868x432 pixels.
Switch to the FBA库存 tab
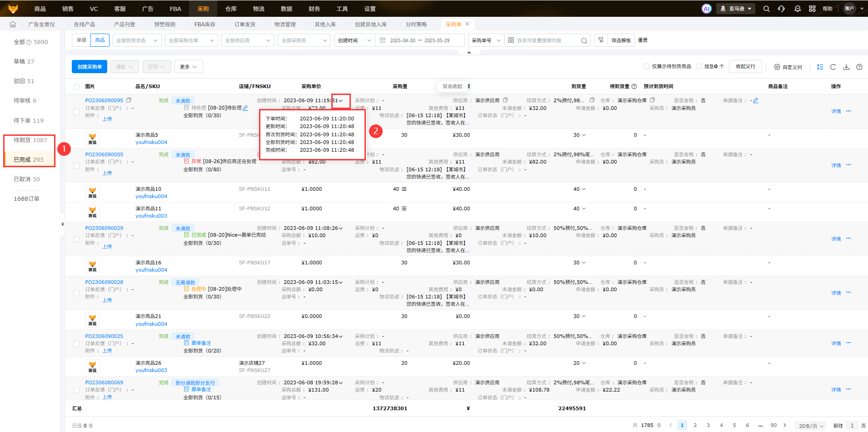coord(205,25)
